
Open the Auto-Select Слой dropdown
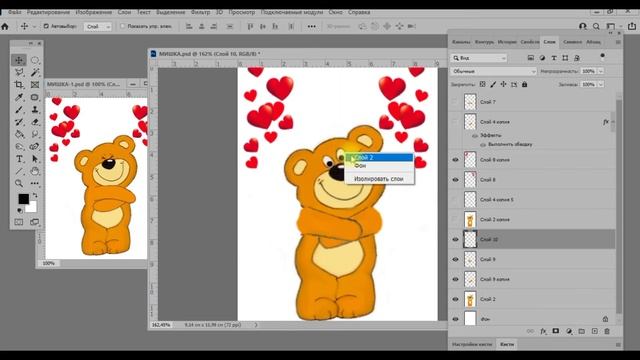coord(98,27)
